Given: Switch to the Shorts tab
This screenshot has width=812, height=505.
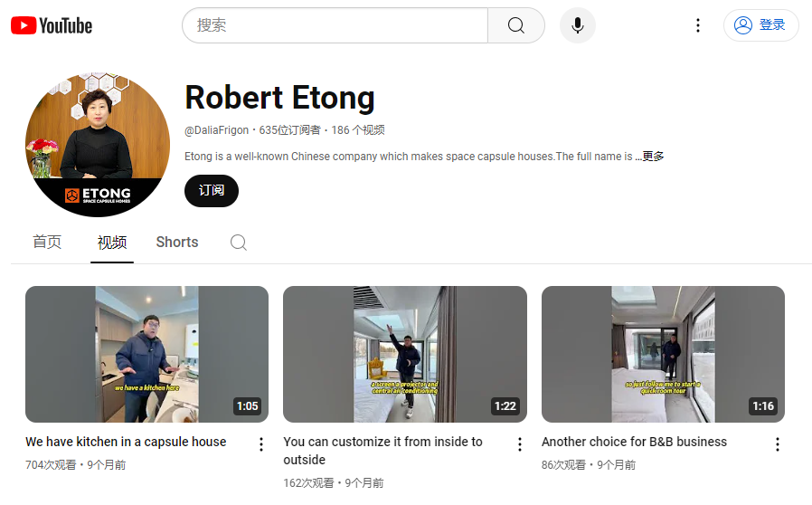Looking at the screenshot, I should pos(177,243).
